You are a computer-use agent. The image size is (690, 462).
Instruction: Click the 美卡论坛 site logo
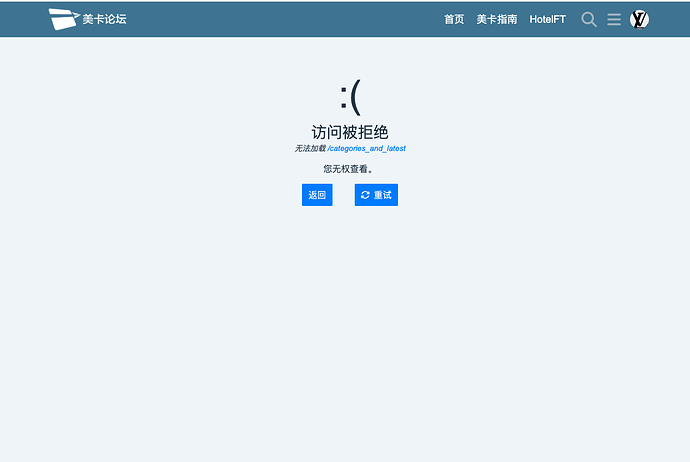point(88,19)
